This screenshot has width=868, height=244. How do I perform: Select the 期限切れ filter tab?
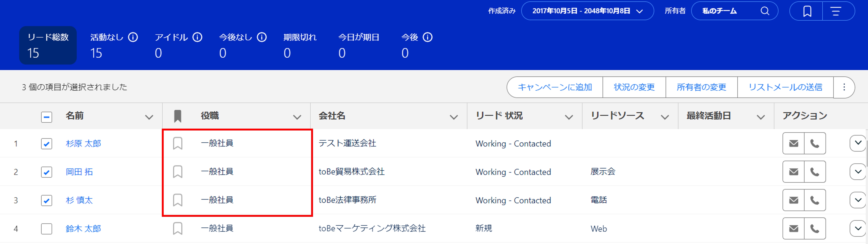[x=300, y=45]
